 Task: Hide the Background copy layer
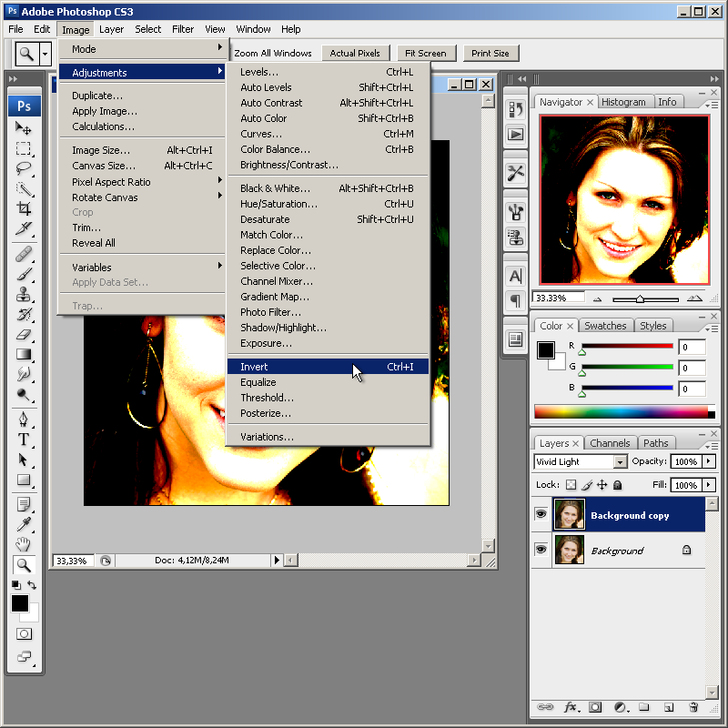541,514
